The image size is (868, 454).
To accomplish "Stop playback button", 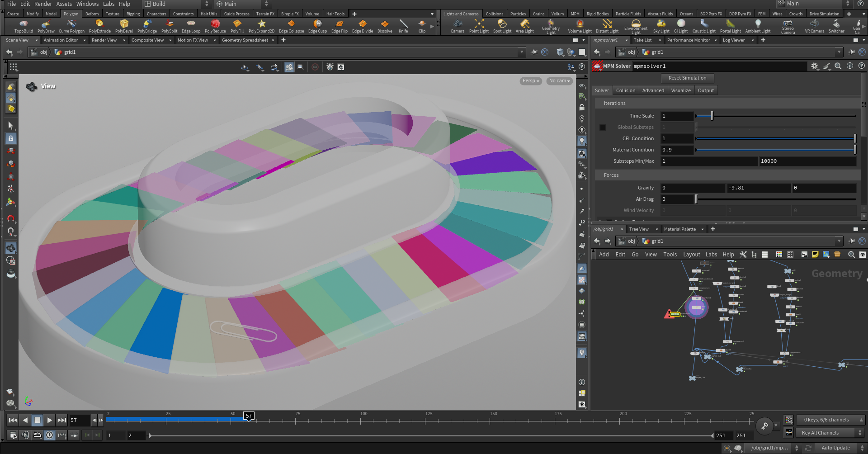I will 38,420.
